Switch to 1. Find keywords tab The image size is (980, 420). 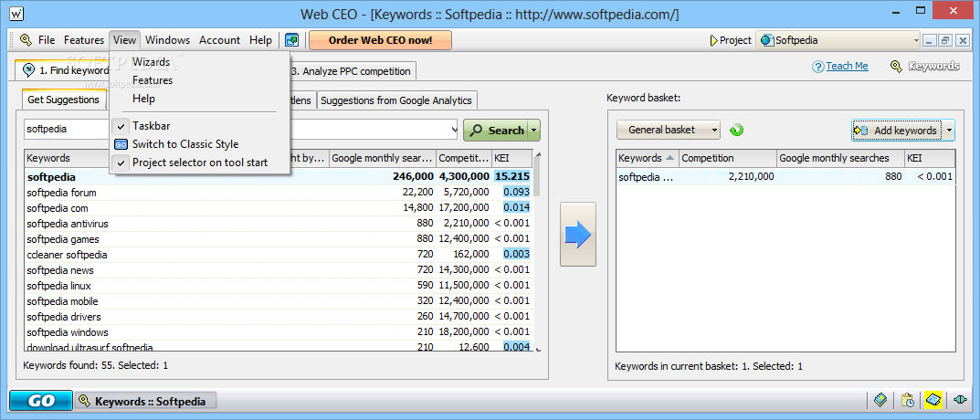tap(62, 70)
